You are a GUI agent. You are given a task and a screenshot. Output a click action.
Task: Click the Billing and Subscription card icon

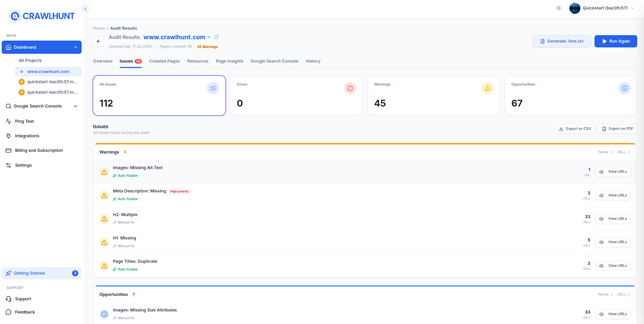click(8, 151)
